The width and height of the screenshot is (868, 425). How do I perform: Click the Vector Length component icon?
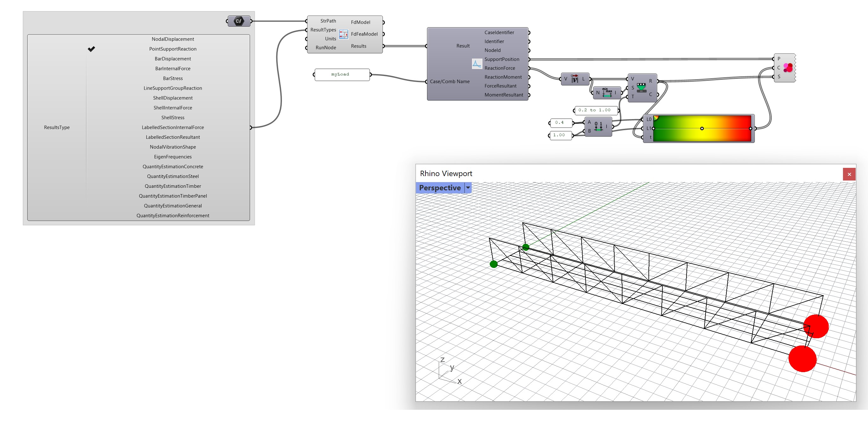pos(575,79)
